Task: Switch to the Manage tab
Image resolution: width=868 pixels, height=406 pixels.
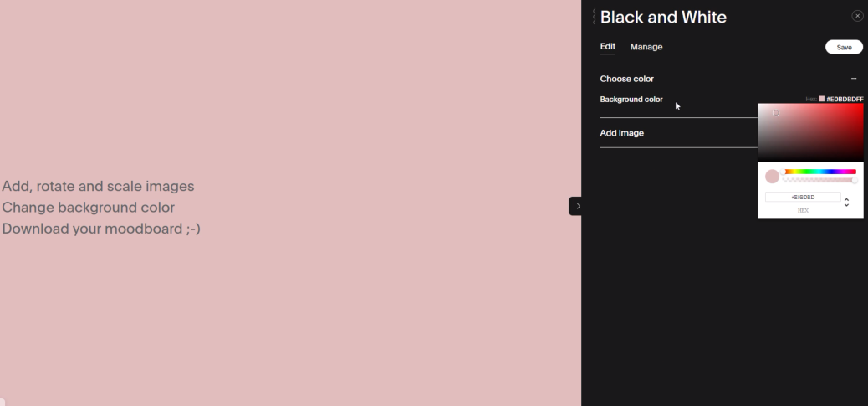Action: 646,47
